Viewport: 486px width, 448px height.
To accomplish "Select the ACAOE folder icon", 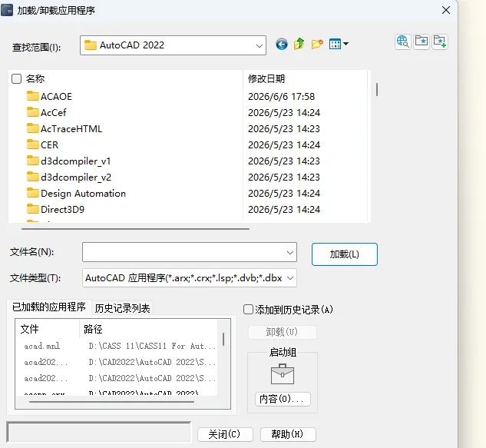I will pyautogui.click(x=32, y=96).
